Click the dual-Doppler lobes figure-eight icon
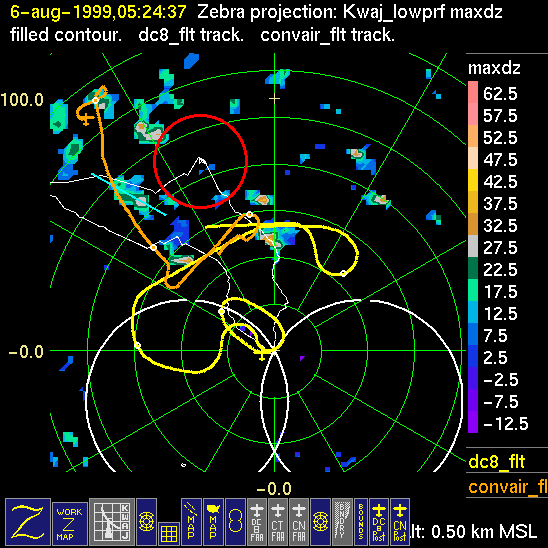The width and height of the screenshot is (548, 548). (x=235, y=522)
